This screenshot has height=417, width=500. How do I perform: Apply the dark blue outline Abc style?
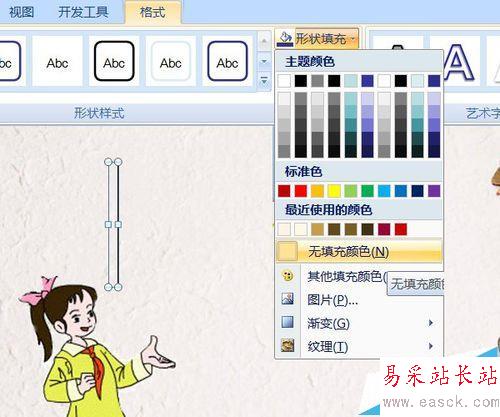[x=228, y=61]
